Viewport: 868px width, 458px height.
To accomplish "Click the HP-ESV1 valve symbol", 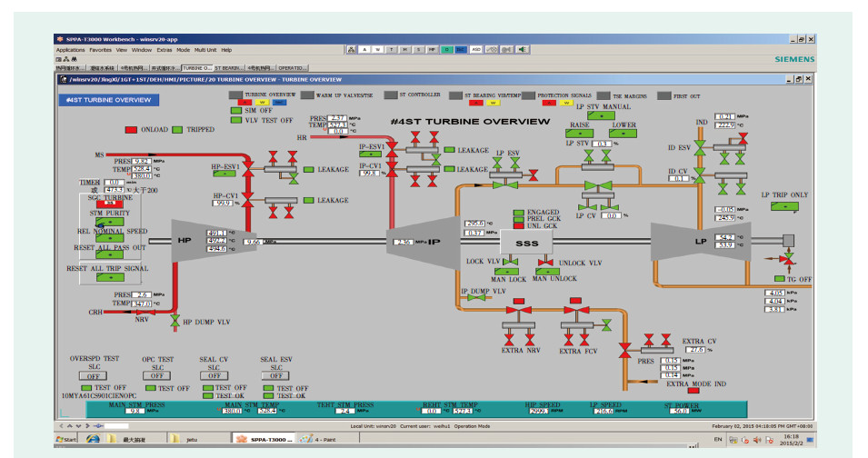I will pyautogui.click(x=249, y=171).
